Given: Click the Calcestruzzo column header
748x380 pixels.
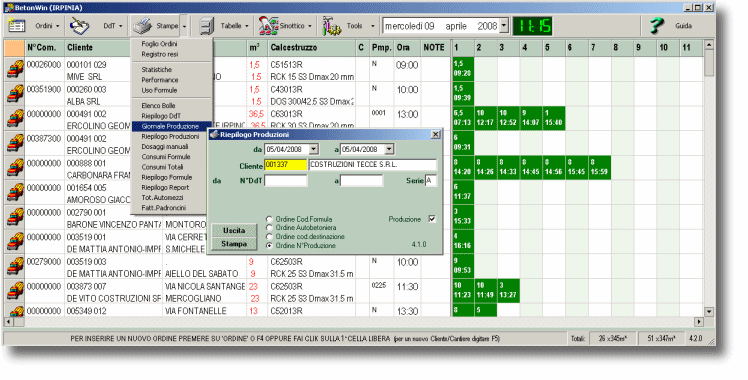Looking at the screenshot, I should tap(311, 48).
